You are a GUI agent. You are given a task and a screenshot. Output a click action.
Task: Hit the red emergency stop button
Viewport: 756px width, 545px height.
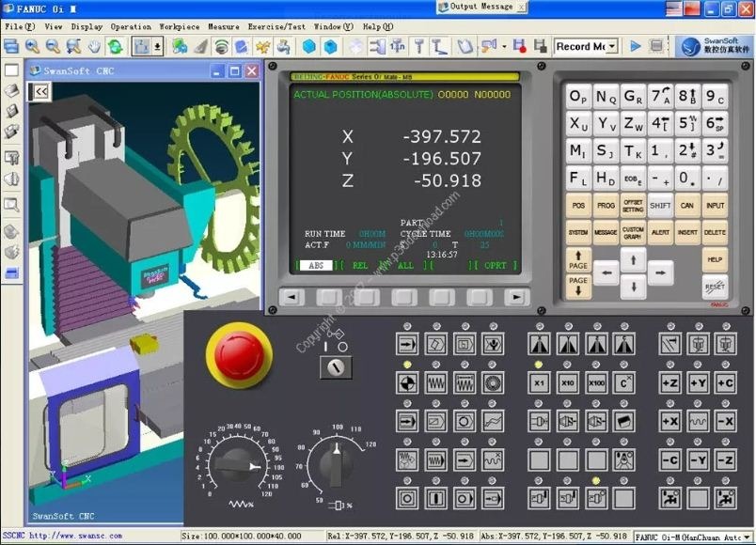239,355
